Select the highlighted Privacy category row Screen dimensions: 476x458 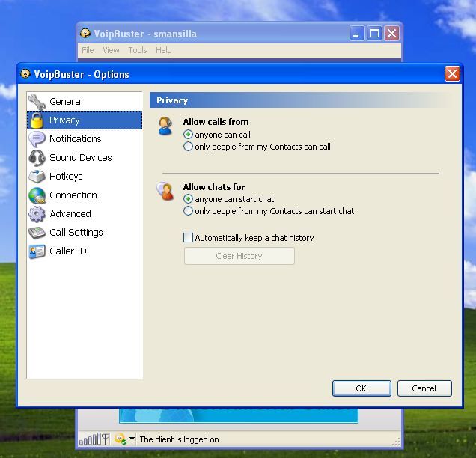pos(85,120)
